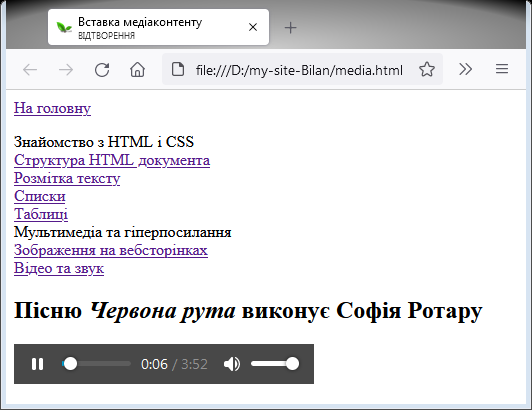
Task: Click the Пісню Червона рута heading
Action: point(248,311)
